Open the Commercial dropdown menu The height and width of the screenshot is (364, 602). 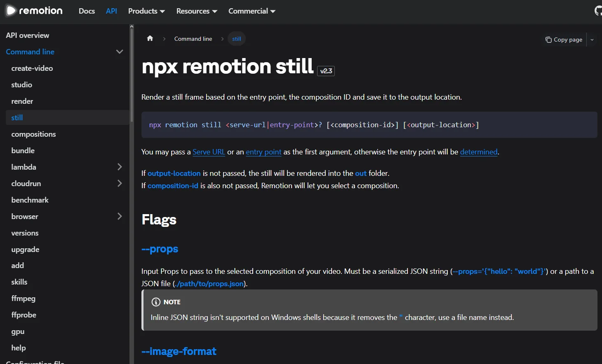(252, 11)
